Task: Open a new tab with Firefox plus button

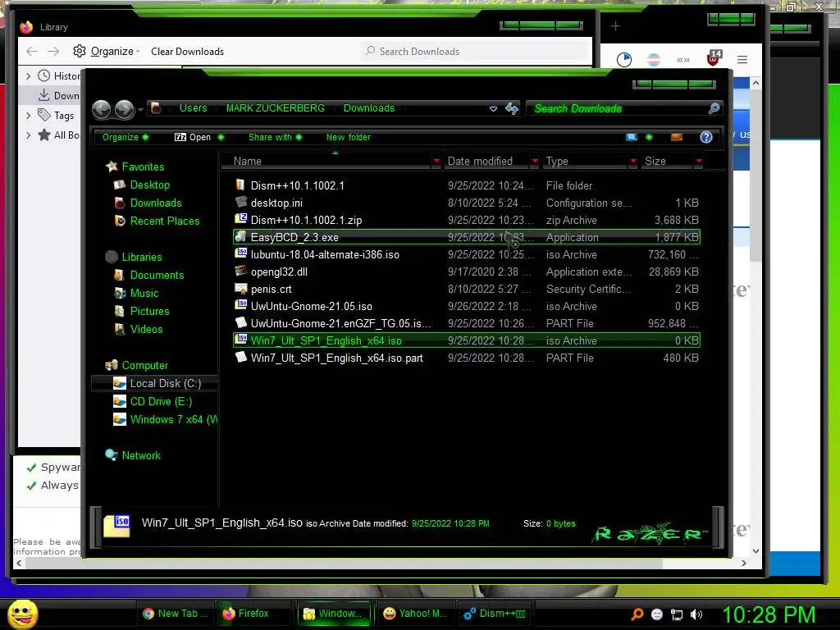Action: (x=615, y=25)
